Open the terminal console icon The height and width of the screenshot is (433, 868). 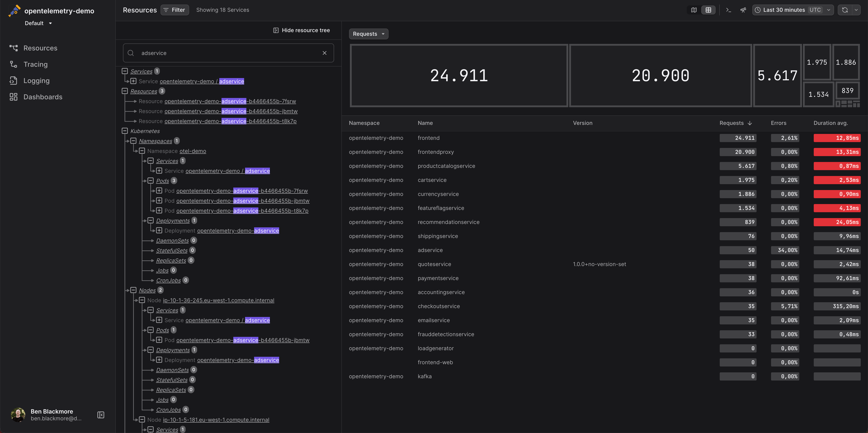coord(729,10)
